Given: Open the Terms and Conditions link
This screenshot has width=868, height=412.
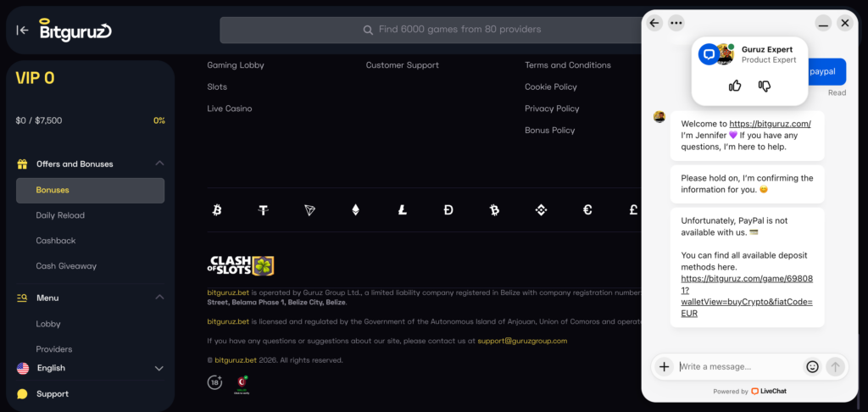Looking at the screenshot, I should pyautogui.click(x=567, y=65).
